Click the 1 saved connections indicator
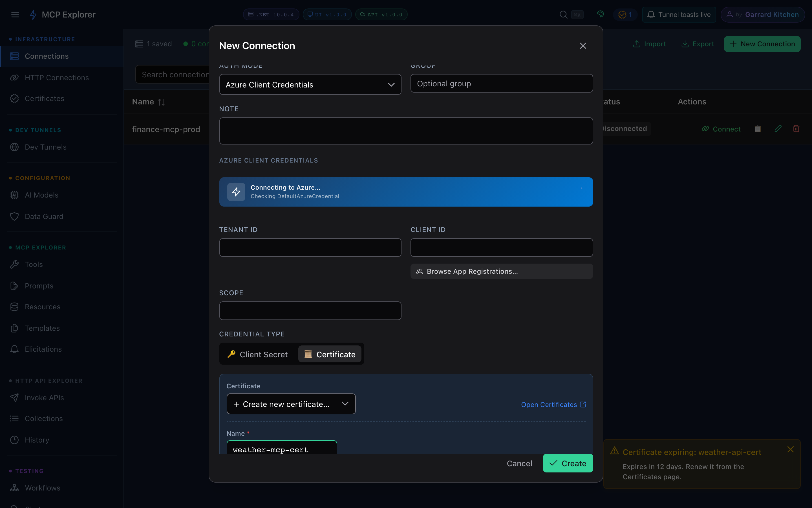This screenshot has width=812, height=508. [153, 44]
